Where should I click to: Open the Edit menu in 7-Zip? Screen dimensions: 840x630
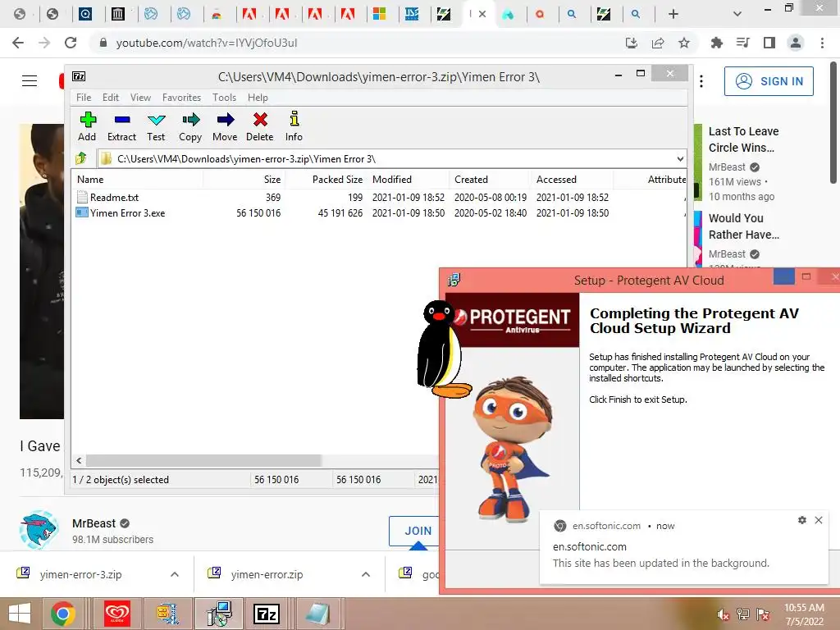coord(111,98)
